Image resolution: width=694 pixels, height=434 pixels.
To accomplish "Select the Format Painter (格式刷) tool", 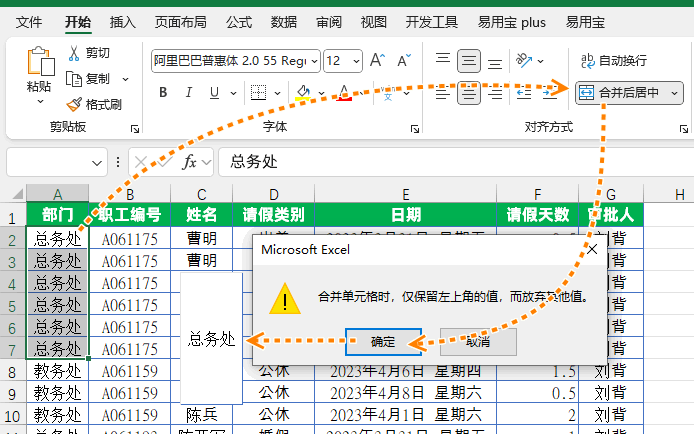I will tap(75, 104).
